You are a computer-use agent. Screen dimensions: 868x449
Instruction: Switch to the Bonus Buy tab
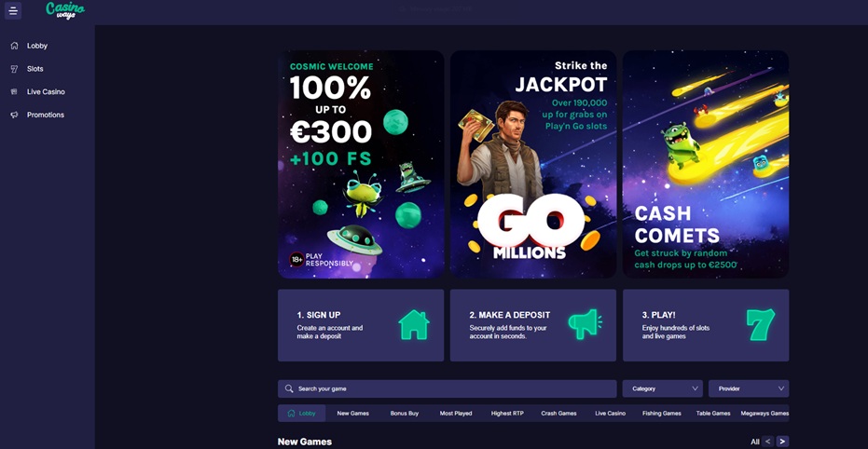(405, 413)
